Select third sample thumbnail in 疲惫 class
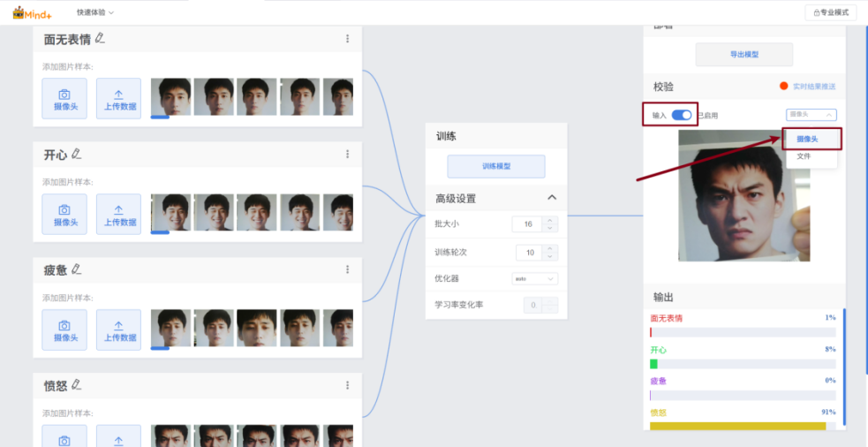868x447 pixels. coord(257,328)
